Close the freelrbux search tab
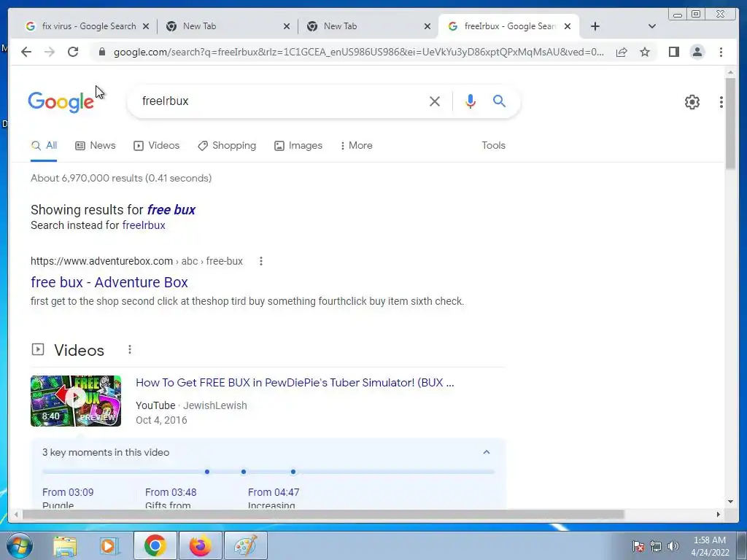 [568, 26]
